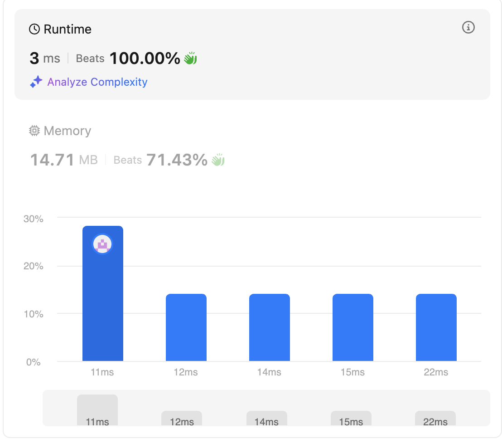Screen dimensions: 502x448
Task: Click the 15ms bar in the distribution chart
Action: pyautogui.click(x=352, y=327)
